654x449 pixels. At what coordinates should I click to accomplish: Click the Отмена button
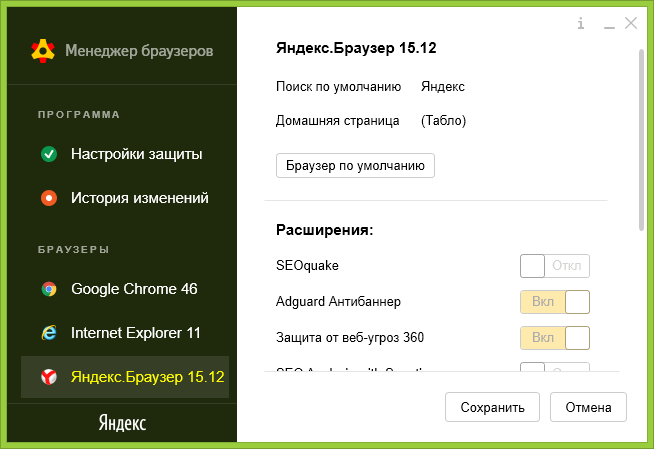coord(588,407)
